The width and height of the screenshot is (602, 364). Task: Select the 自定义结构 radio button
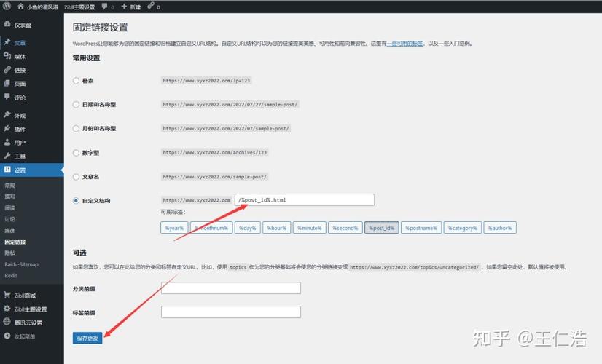pyautogui.click(x=76, y=201)
